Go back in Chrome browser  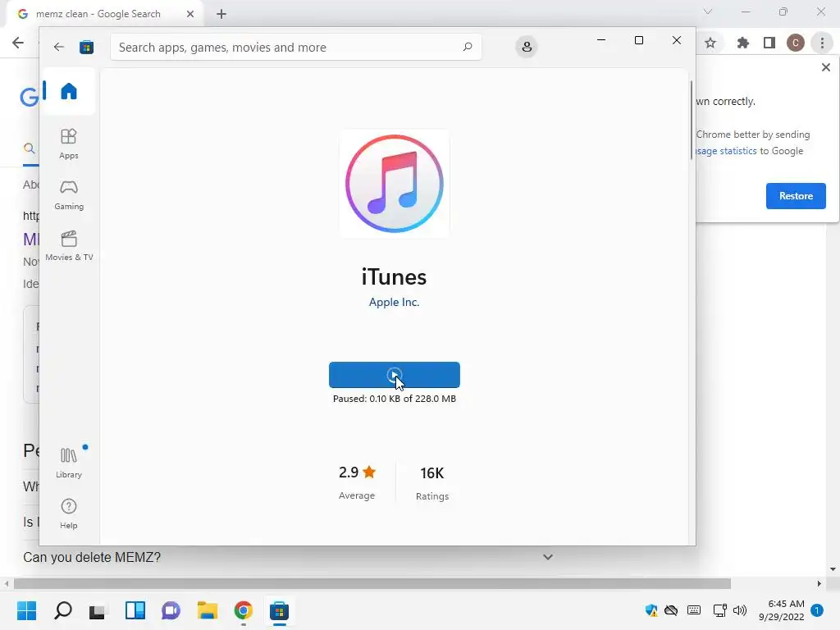(18, 43)
